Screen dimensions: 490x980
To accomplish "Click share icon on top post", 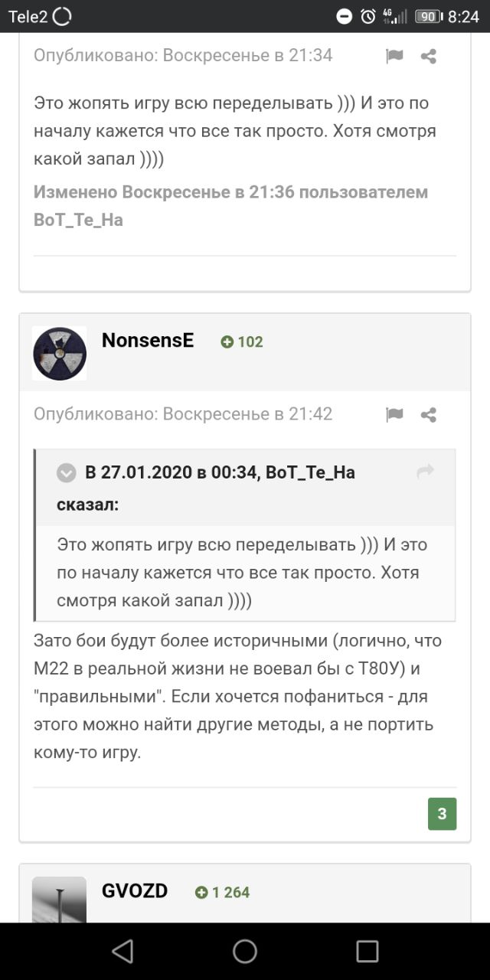I will pos(429,56).
